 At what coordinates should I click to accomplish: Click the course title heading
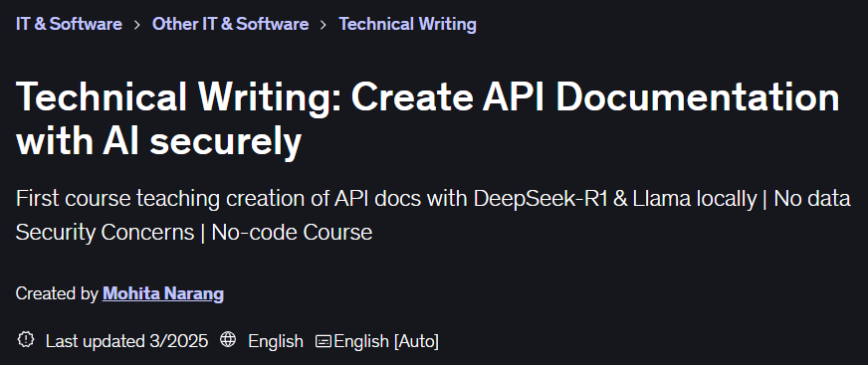pos(427,119)
